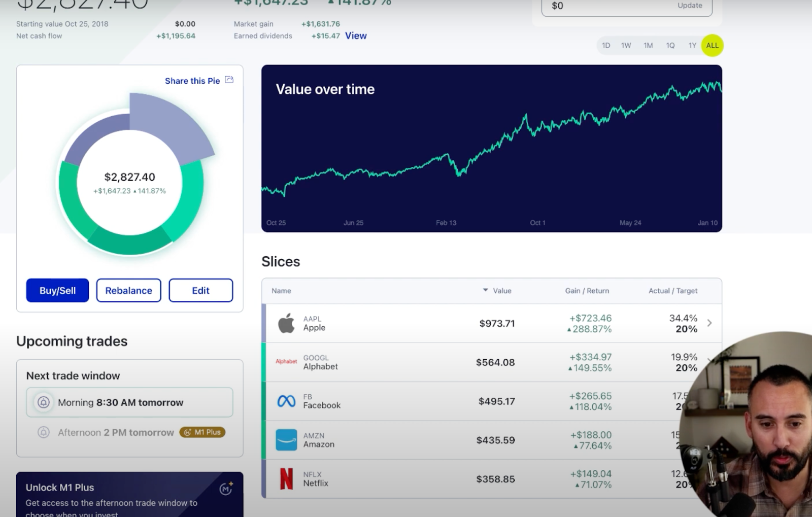Click the AMZN ticker label

[314, 435]
